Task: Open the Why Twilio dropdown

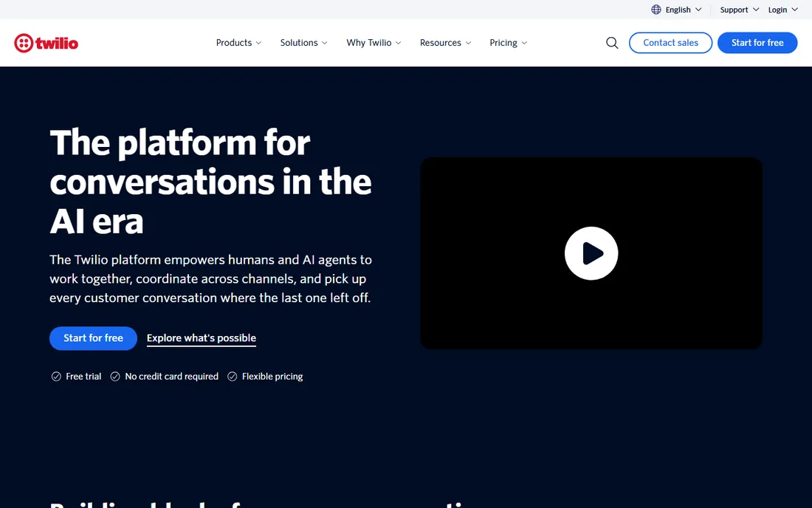Action: coord(374,43)
